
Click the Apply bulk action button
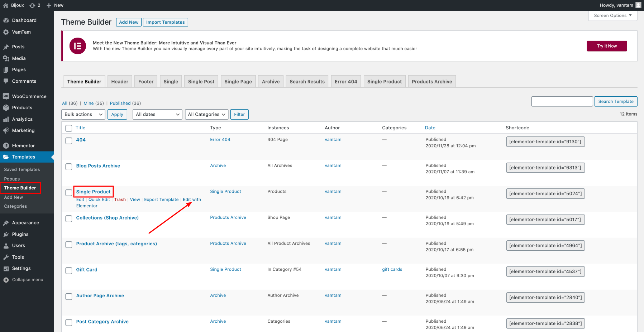(x=117, y=114)
